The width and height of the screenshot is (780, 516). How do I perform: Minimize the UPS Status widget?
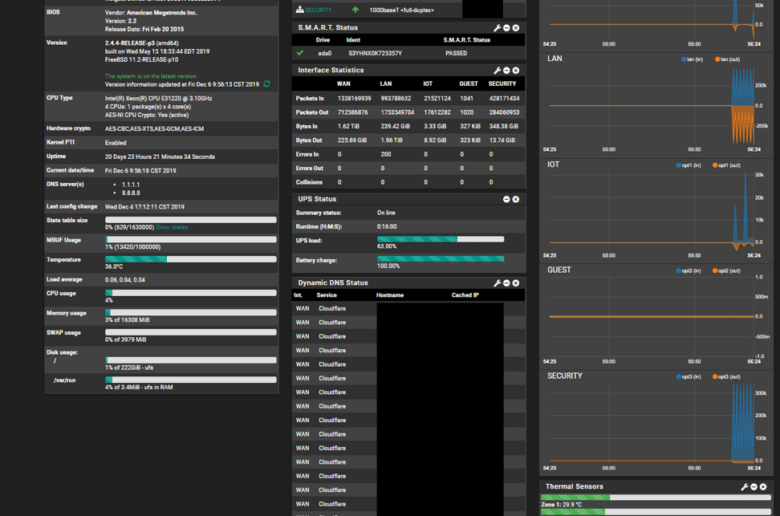coord(506,199)
